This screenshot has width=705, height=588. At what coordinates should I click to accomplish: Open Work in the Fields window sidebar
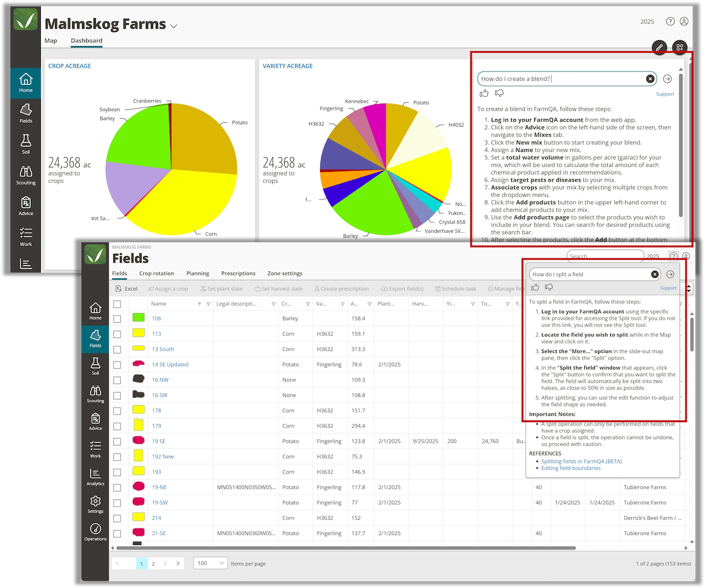(95, 449)
